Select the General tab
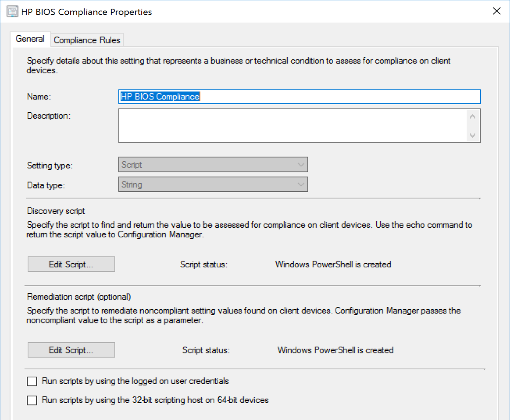The width and height of the screenshot is (510, 420). tap(30, 39)
